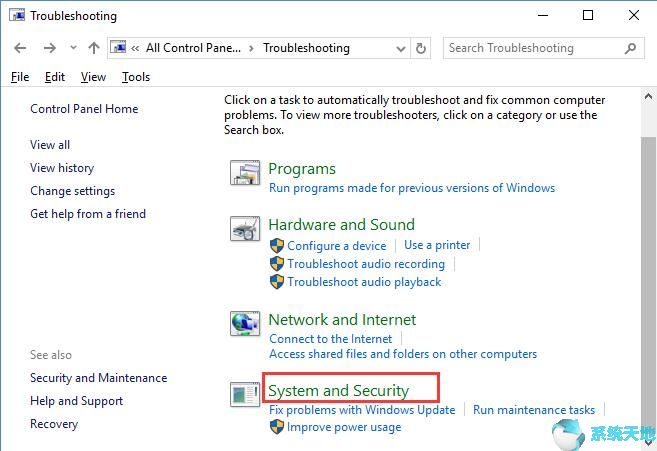Open recent locations dropdown arrow
Screen dimensions: 657x451
pos(73,47)
